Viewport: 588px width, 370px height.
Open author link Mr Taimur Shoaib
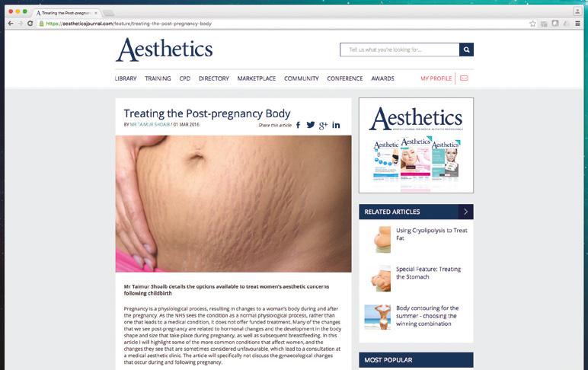[x=149, y=124]
